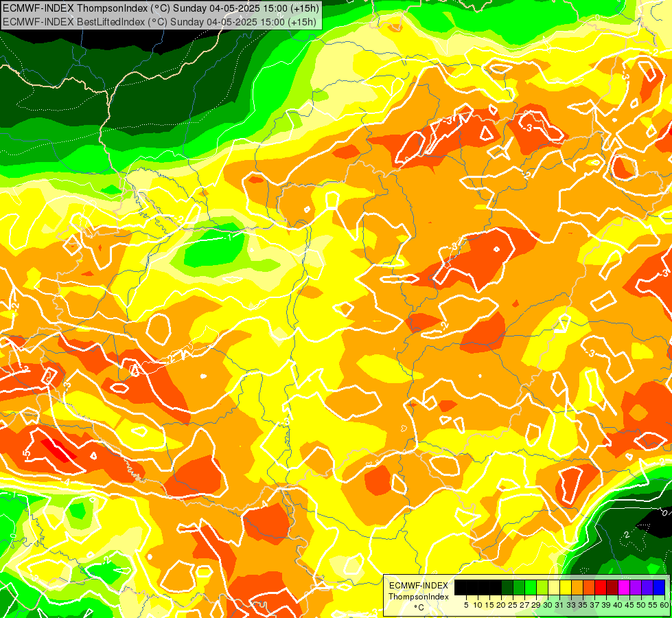Click the legend tick label 37

click(x=595, y=605)
